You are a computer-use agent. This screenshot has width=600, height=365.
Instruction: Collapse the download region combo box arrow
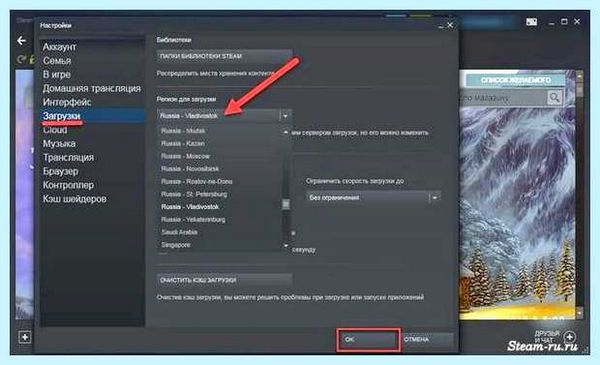pos(285,116)
